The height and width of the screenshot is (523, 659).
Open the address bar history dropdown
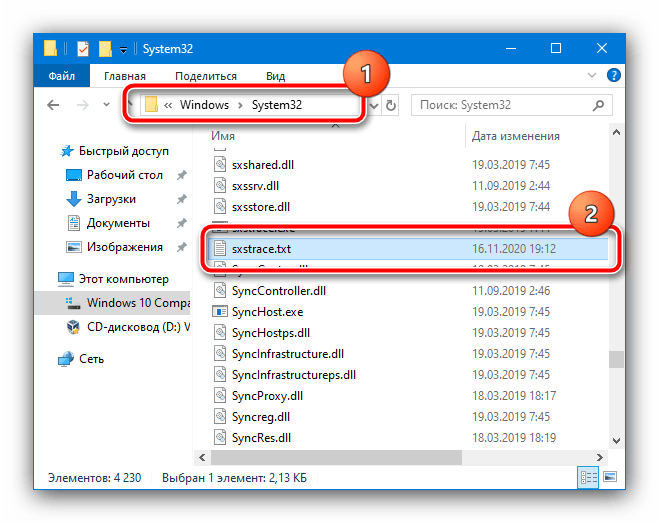coord(374,105)
